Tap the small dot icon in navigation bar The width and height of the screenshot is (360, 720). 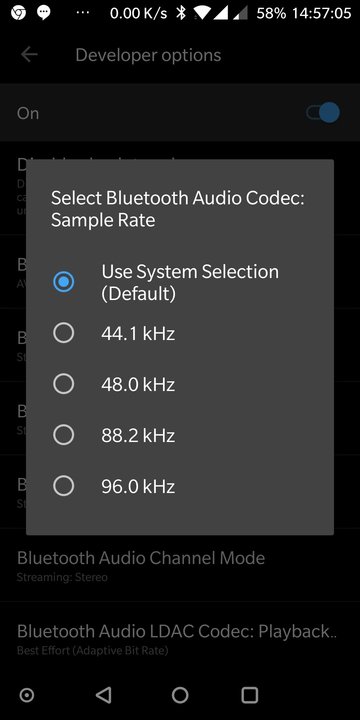[x=27, y=695]
